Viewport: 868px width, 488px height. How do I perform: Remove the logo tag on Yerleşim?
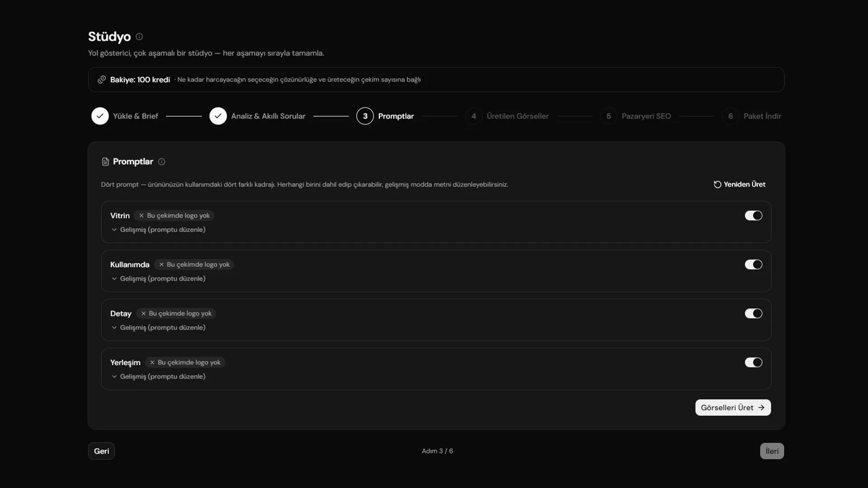[152, 362]
